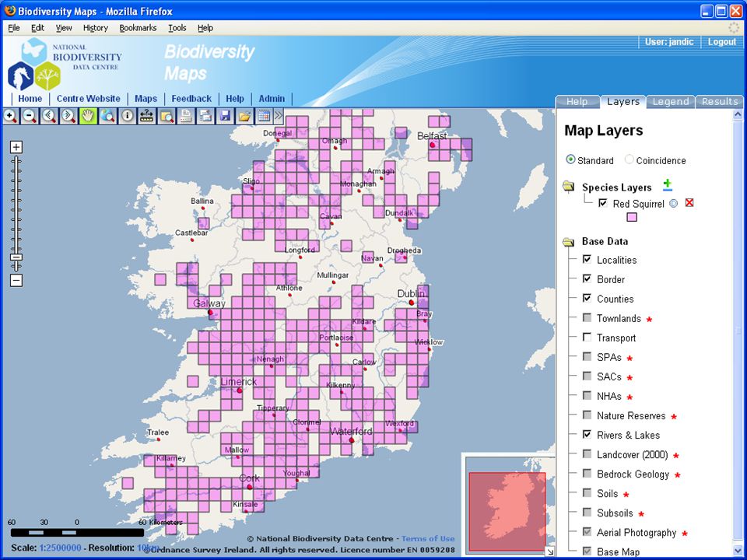Select the query-by-area magnifier tool
This screenshot has height=560, width=747.
click(167, 116)
